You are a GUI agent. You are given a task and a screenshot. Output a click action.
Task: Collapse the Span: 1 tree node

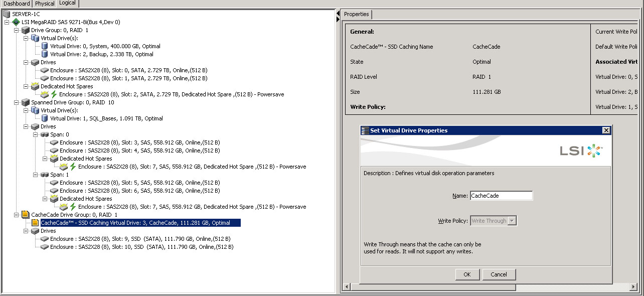[36, 175]
